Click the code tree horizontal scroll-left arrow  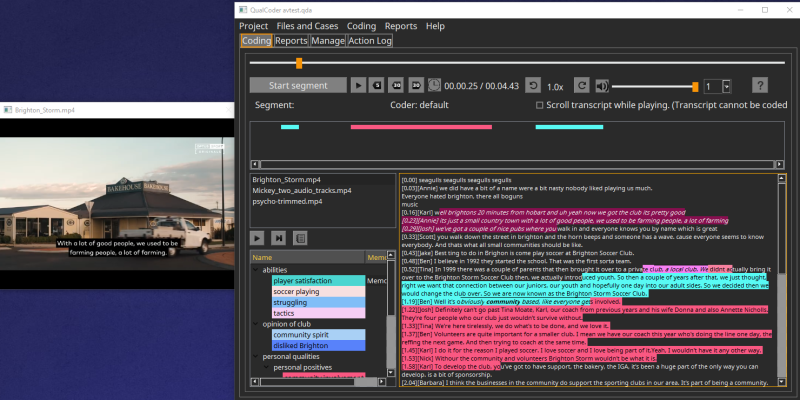[255, 382]
